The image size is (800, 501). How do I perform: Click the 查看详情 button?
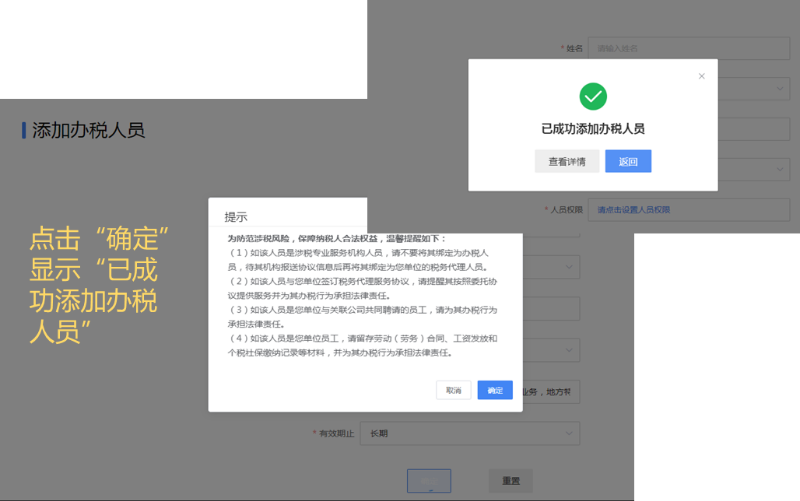click(x=567, y=161)
